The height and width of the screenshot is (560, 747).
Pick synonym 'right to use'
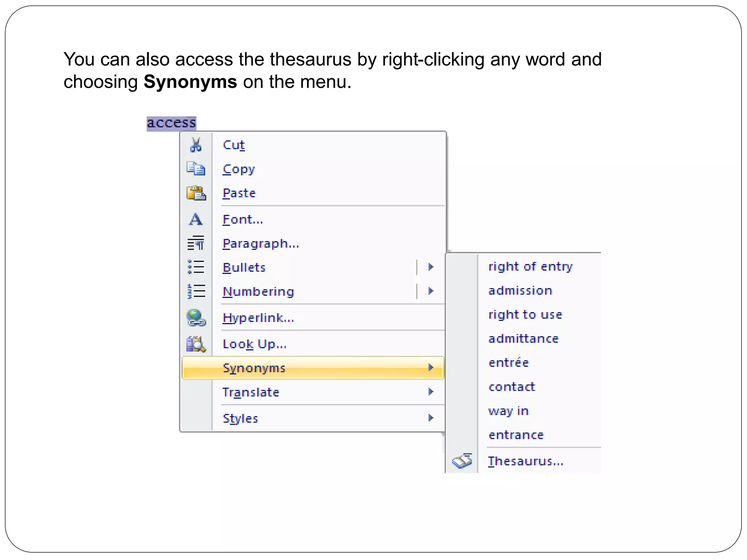pyautogui.click(x=526, y=315)
